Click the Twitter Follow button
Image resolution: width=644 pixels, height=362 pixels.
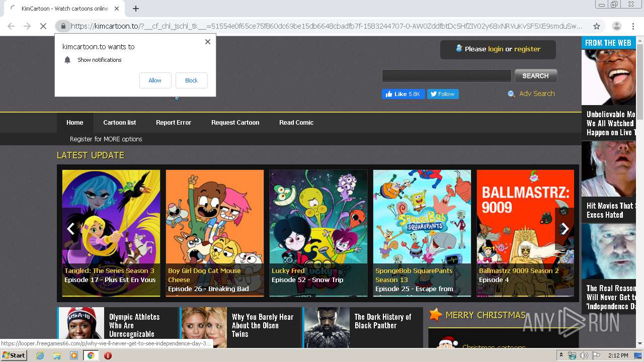(443, 94)
